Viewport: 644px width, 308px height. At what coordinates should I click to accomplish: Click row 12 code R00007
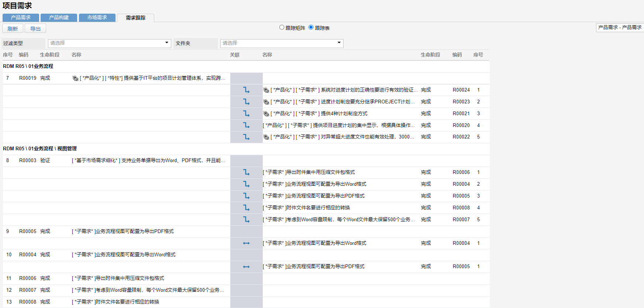(x=28, y=290)
